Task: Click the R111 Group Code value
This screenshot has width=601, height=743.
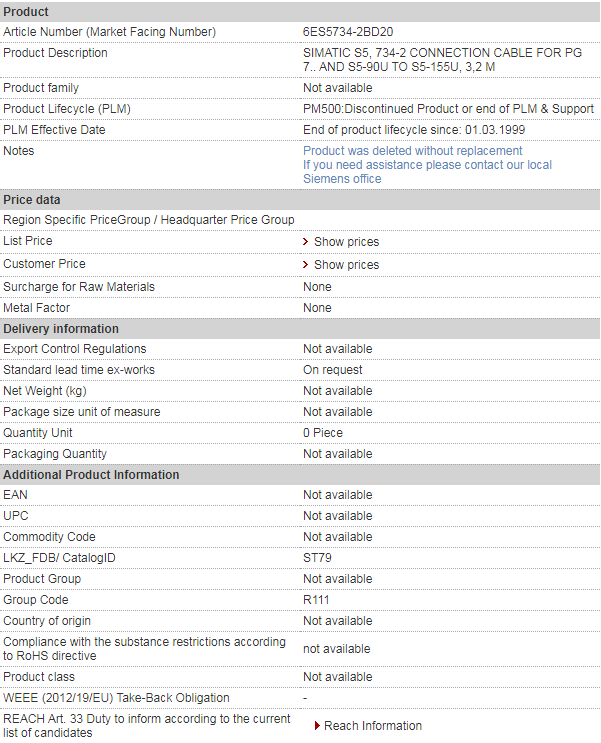Action: (x=316, y=600)
